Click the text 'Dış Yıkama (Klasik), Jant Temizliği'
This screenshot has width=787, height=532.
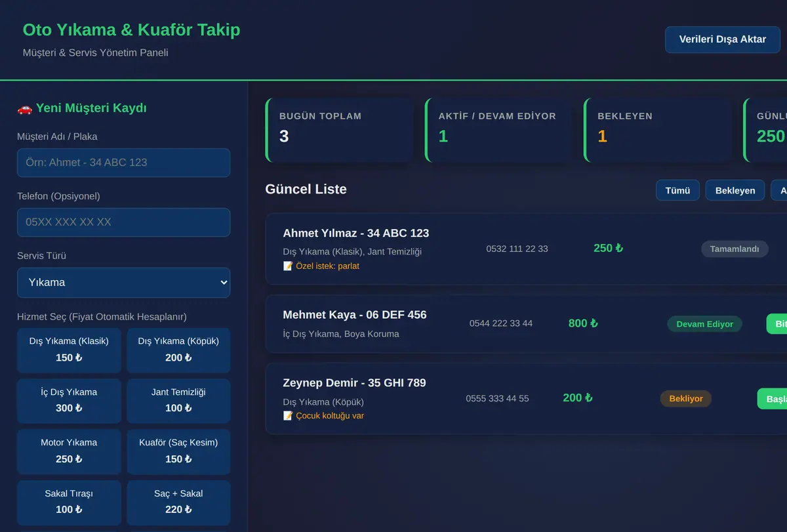point(352,252)
